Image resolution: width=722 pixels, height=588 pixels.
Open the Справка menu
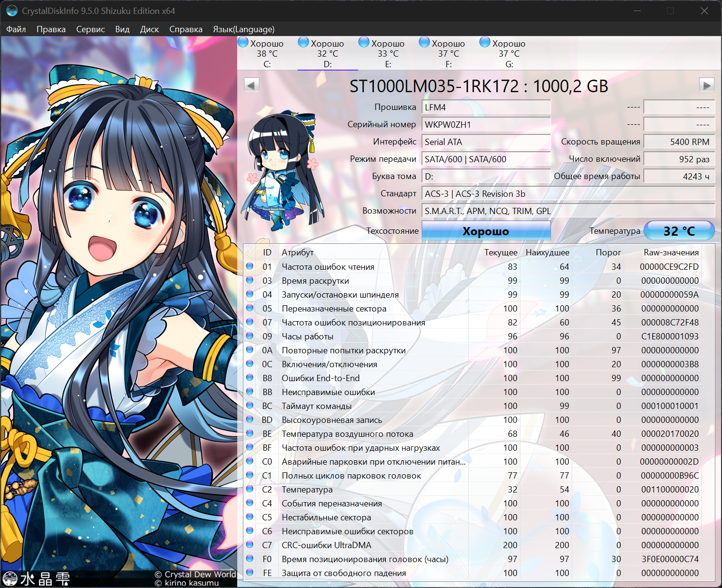(x=186, y=29)
